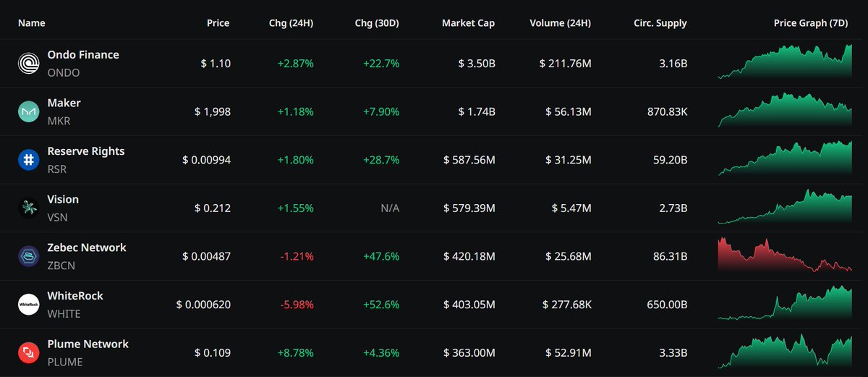Click Vision price $ 0.212

(x=213, y=208)
